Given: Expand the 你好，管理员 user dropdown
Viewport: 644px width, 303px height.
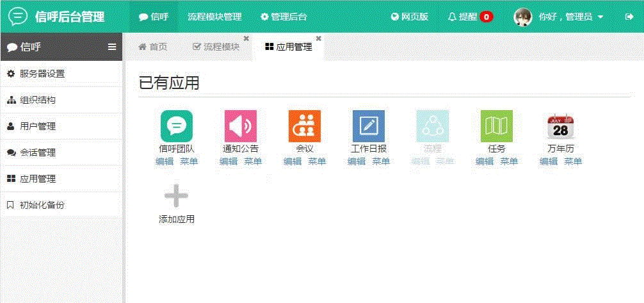Looking at the screenshot, I should click(571, 17).
